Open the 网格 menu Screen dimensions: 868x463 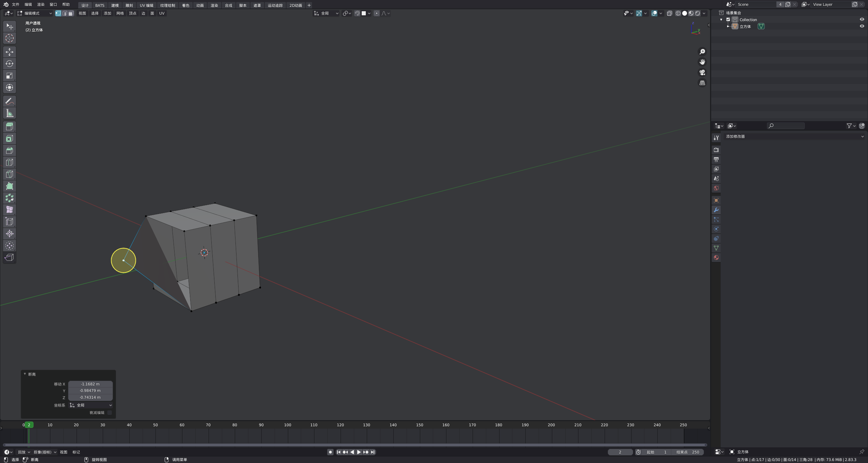coord(120,13)
